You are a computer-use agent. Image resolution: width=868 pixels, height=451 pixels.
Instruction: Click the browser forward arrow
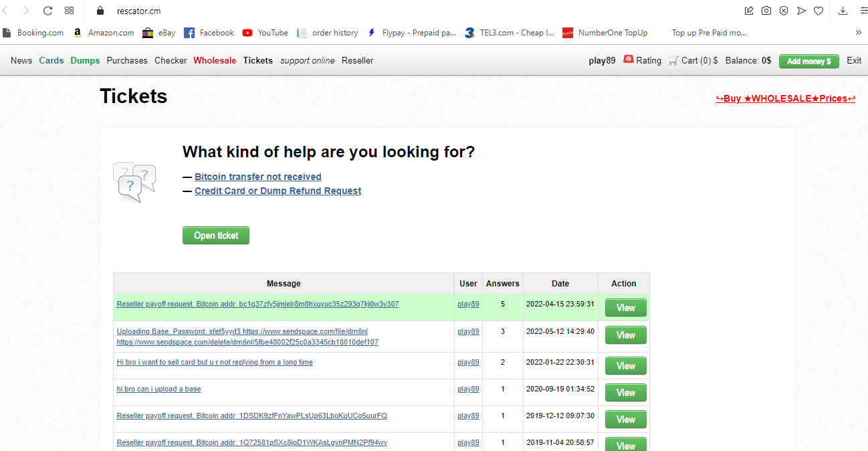click(x=27, y=11)
